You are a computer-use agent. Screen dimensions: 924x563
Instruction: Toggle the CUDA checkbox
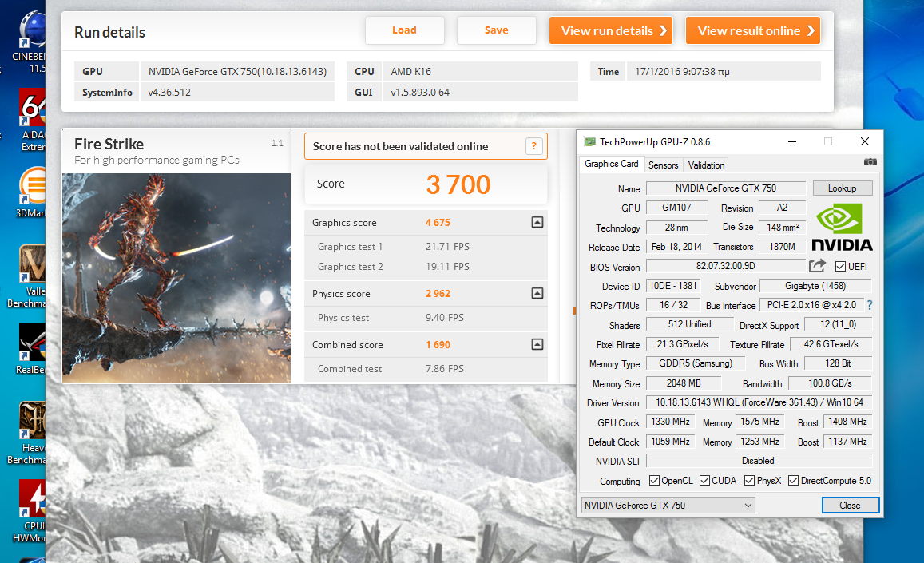[705, 481]
